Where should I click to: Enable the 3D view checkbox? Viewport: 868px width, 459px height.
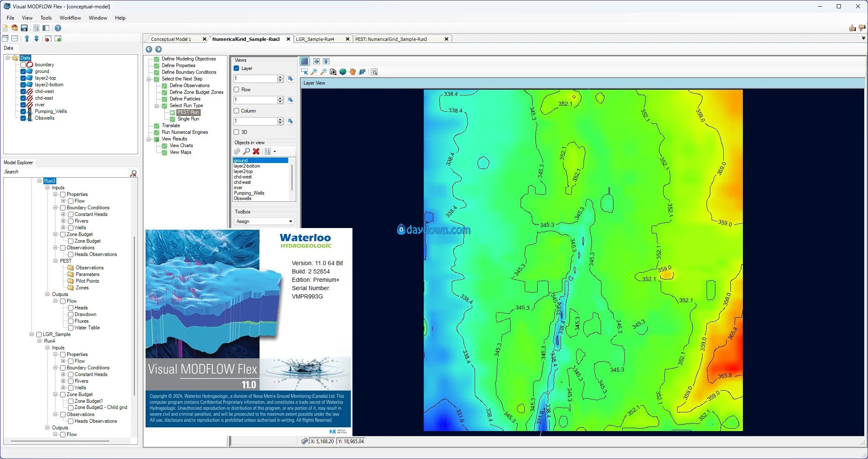(x=236, y=132)
